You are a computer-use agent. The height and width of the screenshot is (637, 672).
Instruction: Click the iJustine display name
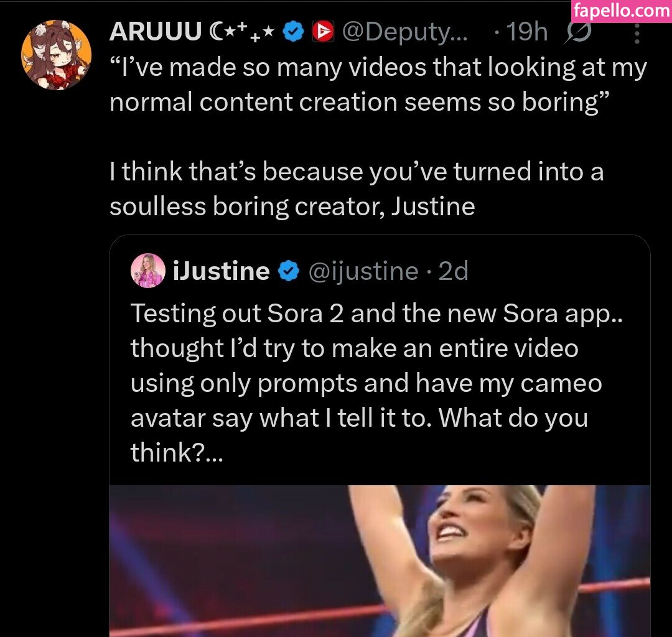[x=221, y=271]
